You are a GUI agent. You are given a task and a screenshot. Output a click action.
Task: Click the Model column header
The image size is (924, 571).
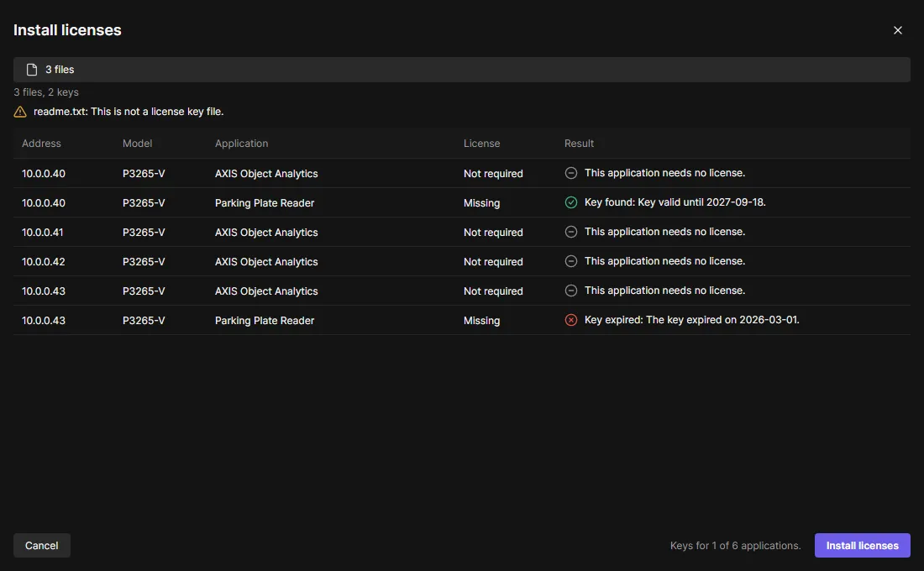pyautogui.click(x=137, y=144)
